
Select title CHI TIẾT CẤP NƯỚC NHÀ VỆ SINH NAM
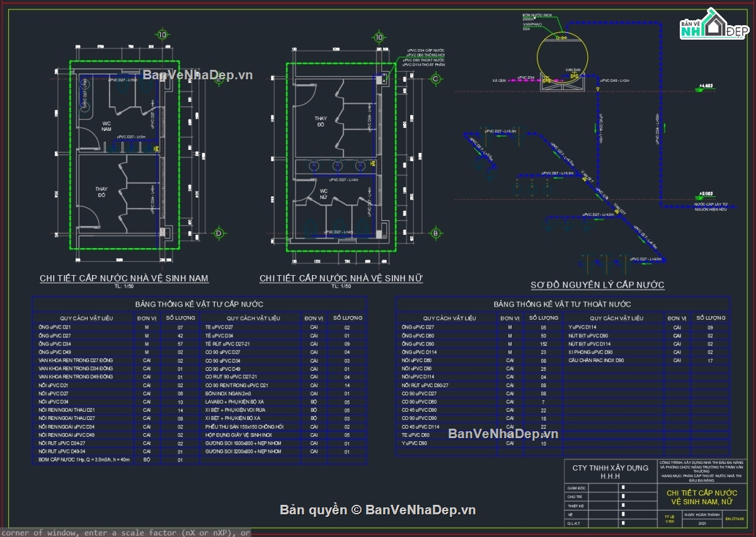[x=124, y=278]
